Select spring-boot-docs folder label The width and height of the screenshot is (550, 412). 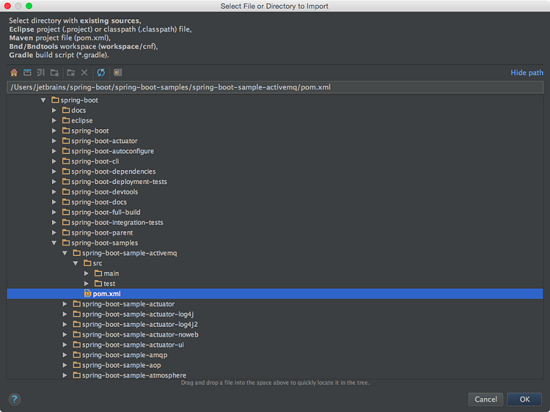[99, 202]
